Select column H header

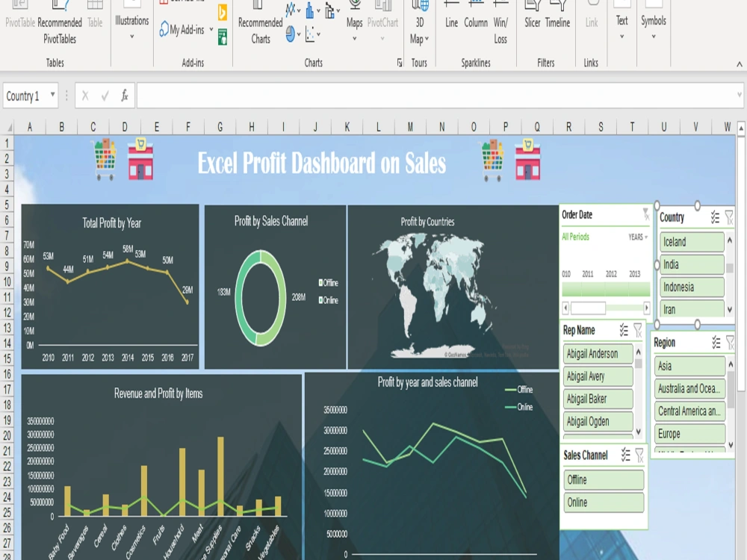252,127
